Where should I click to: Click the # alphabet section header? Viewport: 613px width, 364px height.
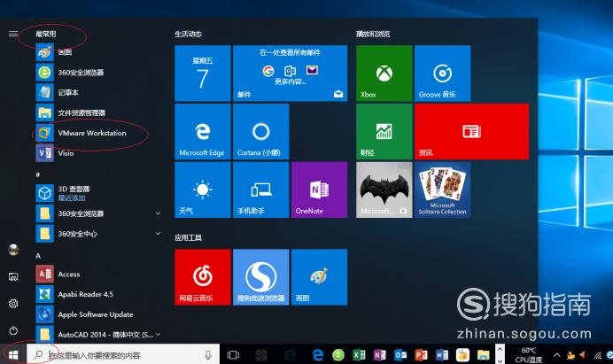pos(38,174)
